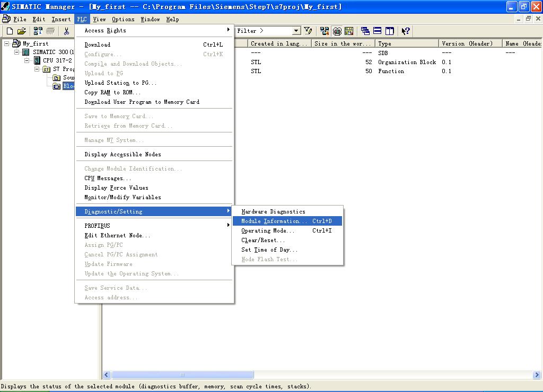Image resolution: width=543 pixels, height=392 pixels.
Task: Click the Sources folder icon
Action: click(x=56, y=77)
